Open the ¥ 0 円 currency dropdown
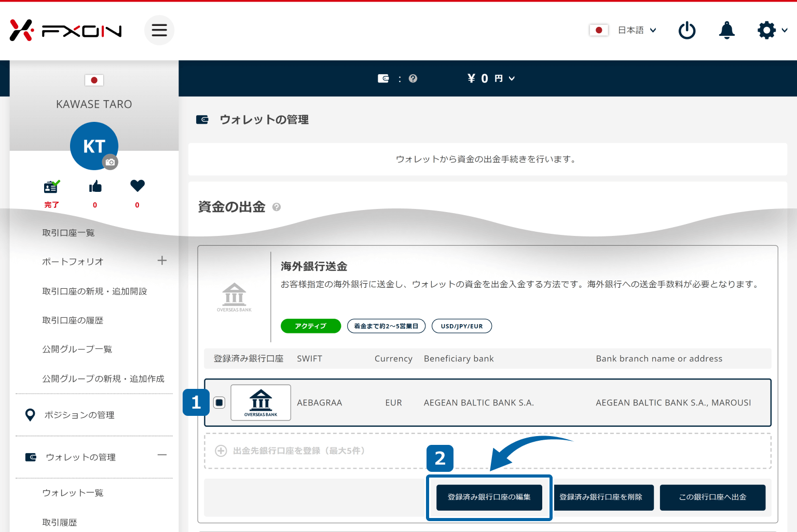The height and width of the screenshot is (532, 797). pyautogui.click(x=491, y=78)
